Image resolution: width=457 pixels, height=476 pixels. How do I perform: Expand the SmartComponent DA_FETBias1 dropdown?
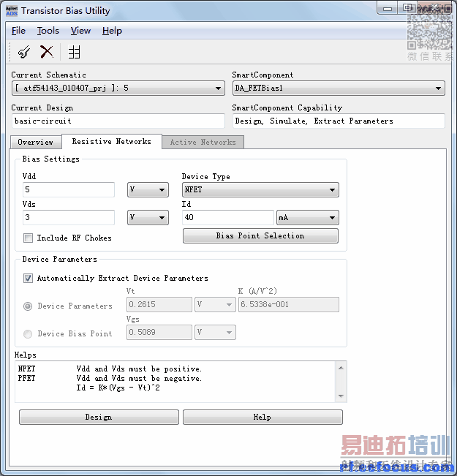[x=339, y=88]
